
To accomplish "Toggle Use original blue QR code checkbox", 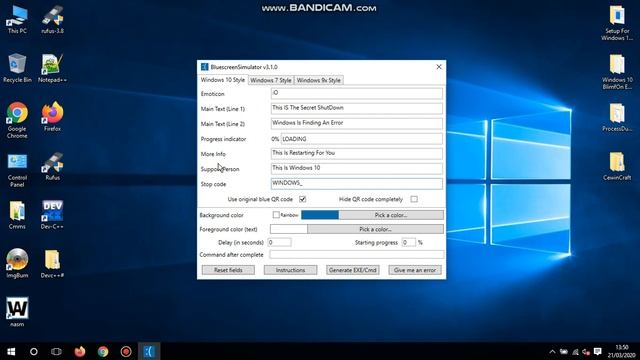I will tap(302, 199).
